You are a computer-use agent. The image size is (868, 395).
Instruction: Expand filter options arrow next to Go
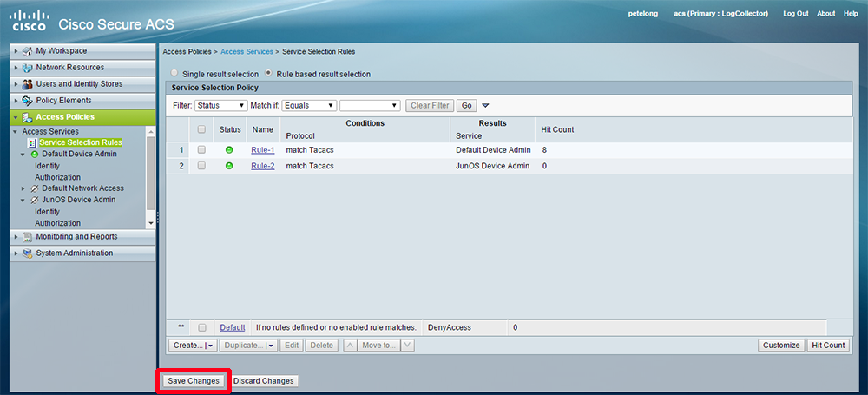485,105
